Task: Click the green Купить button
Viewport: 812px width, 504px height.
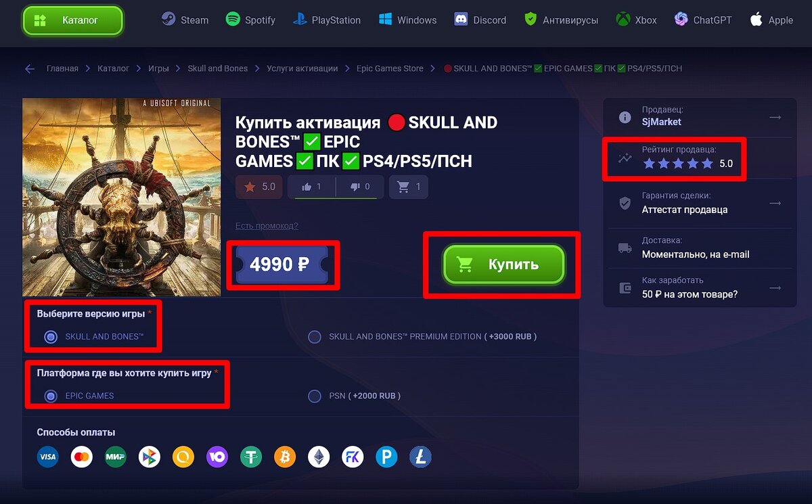Action: (x=503, y=265)
